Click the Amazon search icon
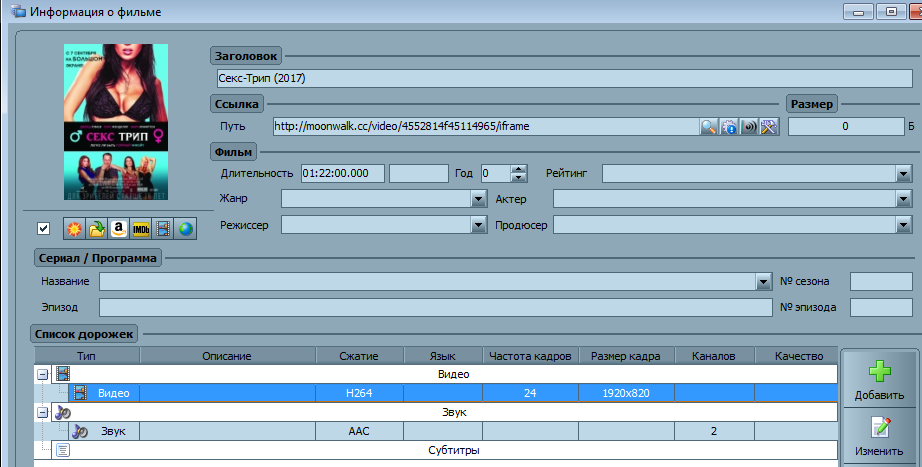 coord(119,229)
